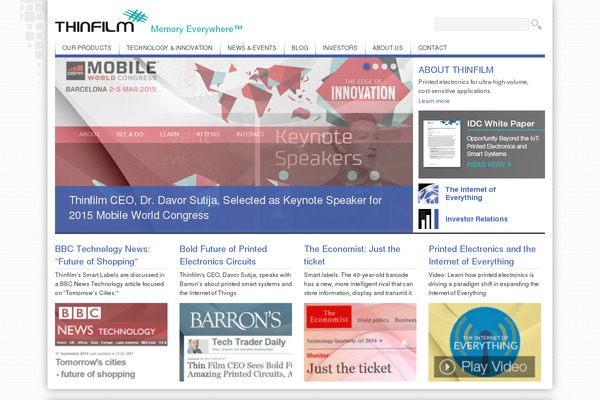Select the second carousel slide dot
The image size is (600, 400).
click(376, 67)
